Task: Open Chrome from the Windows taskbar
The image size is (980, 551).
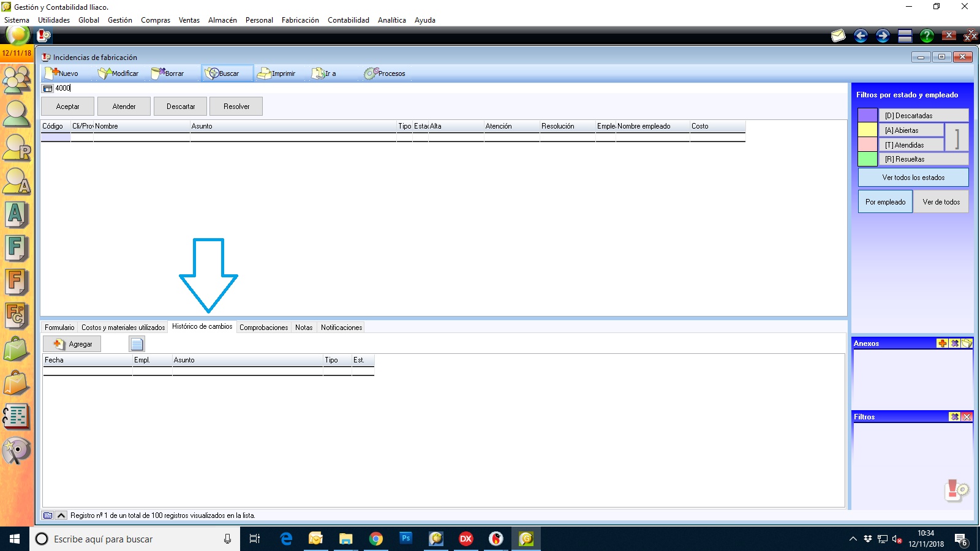Action: [376, 539]
